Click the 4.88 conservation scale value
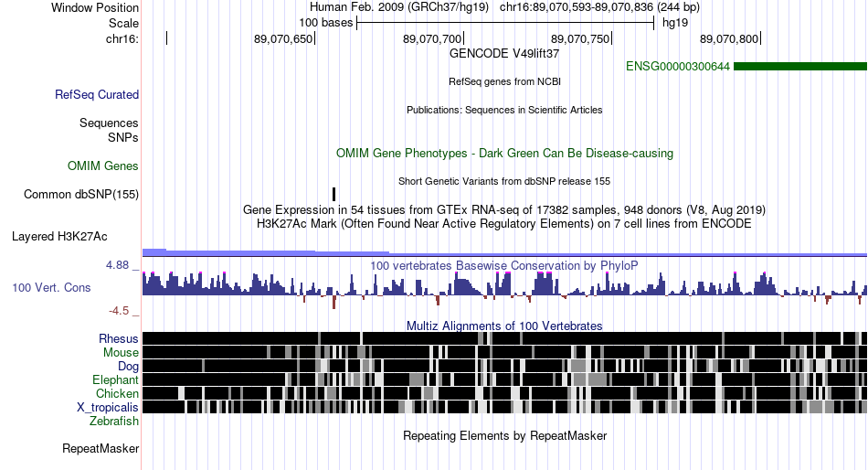This screenshot has height=470, width=868. point(117,265)
